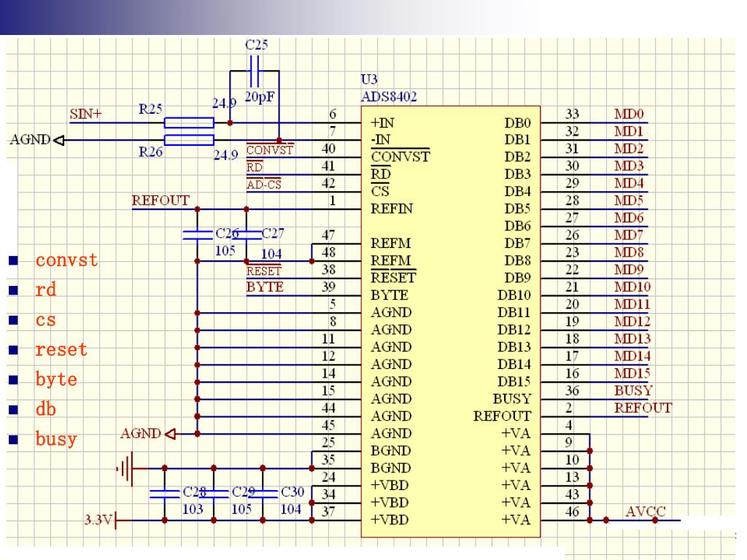747x560 pixels.
Task: Click the C30 capacitor symbol
Action: click(x=263, y=494)
